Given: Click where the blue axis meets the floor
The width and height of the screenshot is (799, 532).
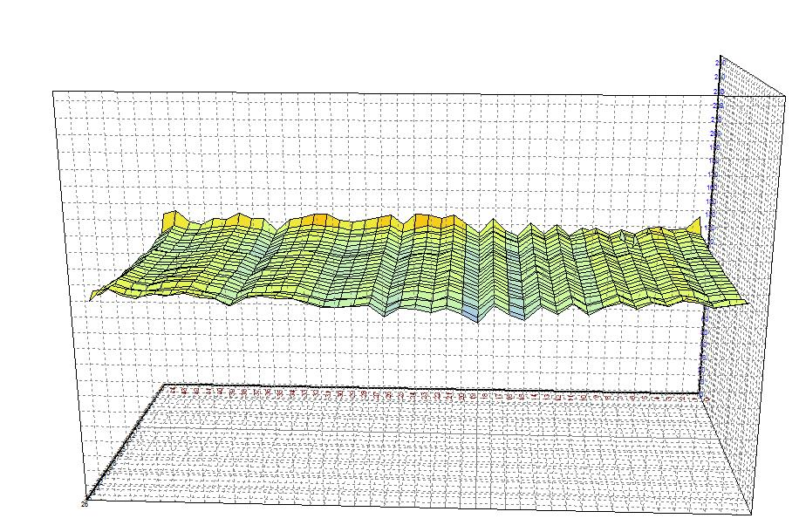Looking at the screenshot, I should coord(700,394).
